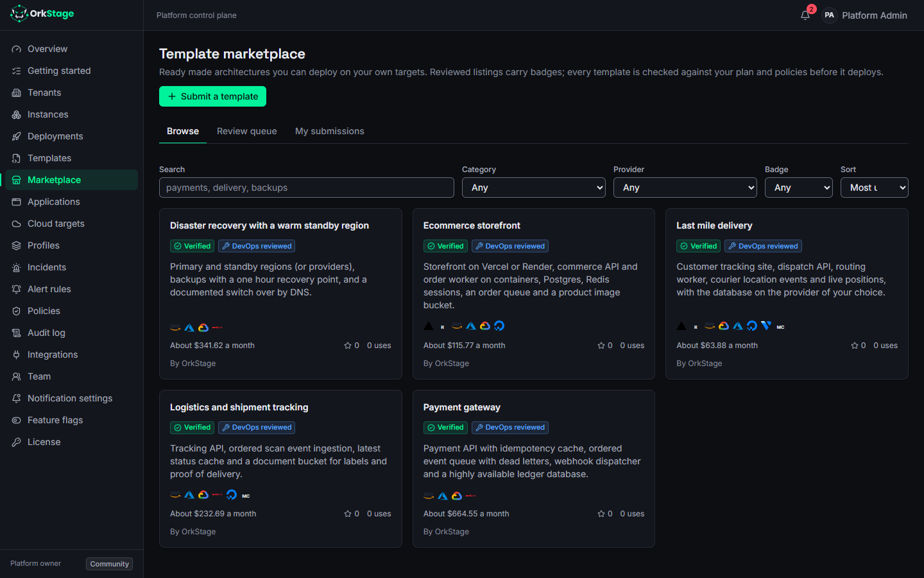Click the Cloud targets cloud icon
Viewport: 924px width, 578px height.
tap(17, 223)
